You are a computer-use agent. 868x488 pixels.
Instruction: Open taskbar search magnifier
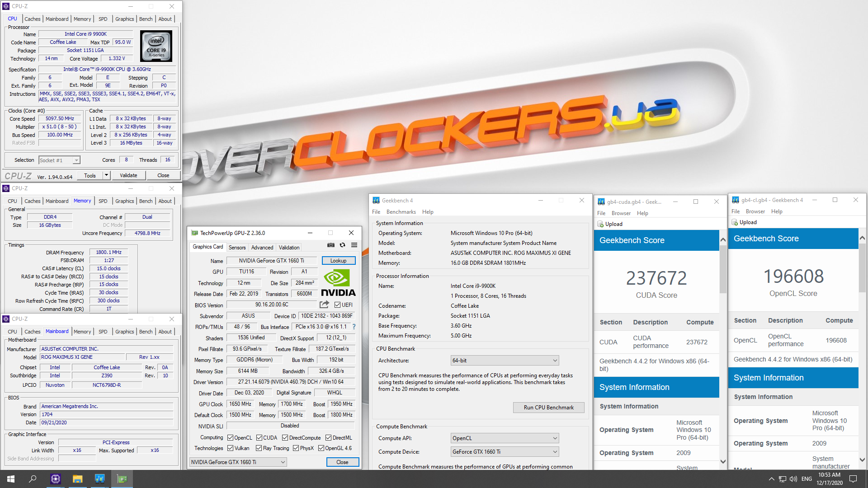(33, 479)
